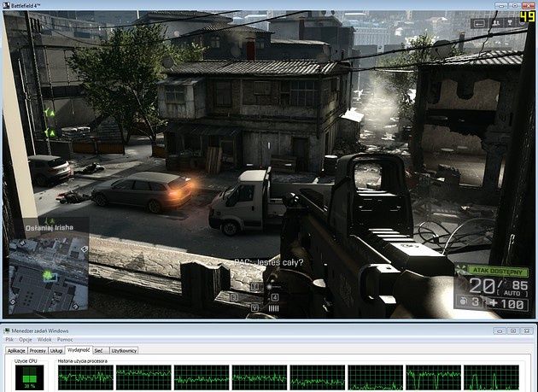The height and width of the screenshot is (392, 538).
Task: Click the green player marker on minimap
Action: [48, 275]
